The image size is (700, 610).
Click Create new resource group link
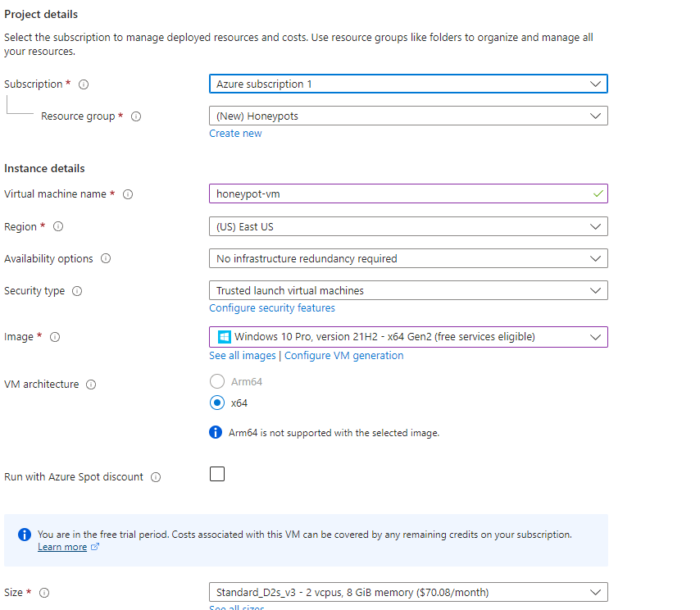pyautogui.click(x=235, y=134)
